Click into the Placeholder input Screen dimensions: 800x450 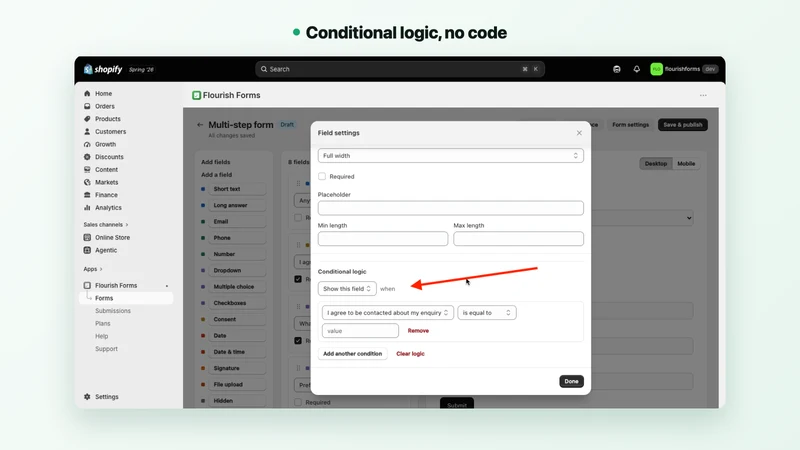[x=451, y=208]
